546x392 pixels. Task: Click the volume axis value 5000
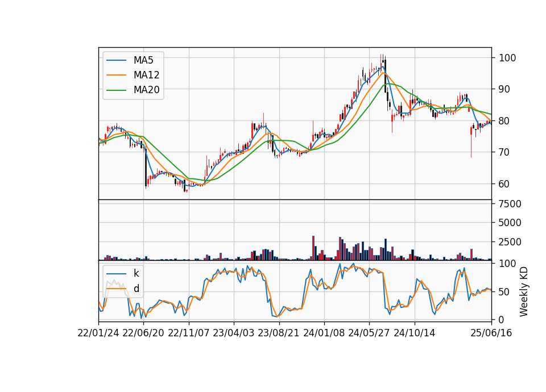tap(510, 223)
